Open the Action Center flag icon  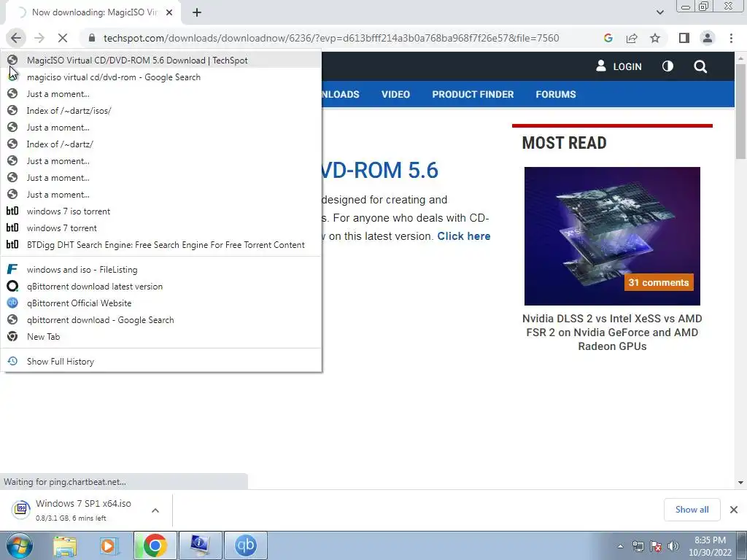656,546
